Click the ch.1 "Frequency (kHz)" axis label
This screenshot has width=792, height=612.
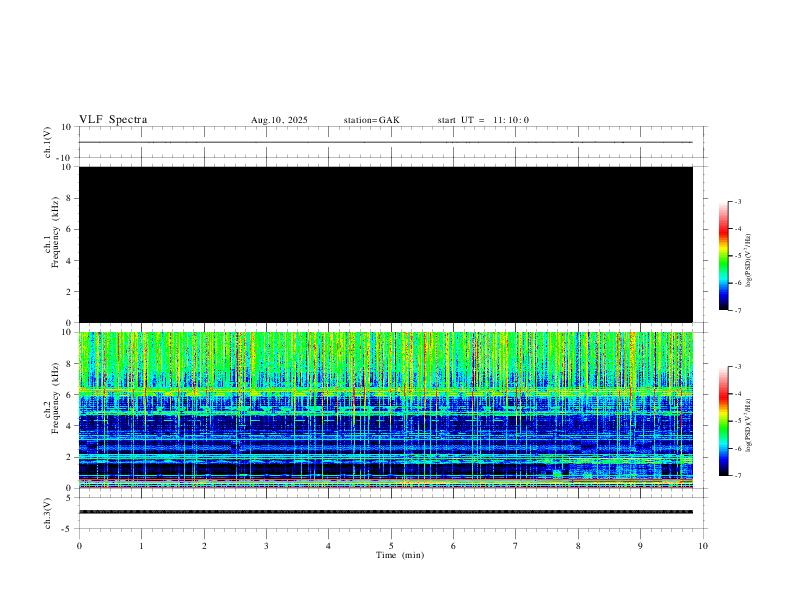click(x=55, y=232)
